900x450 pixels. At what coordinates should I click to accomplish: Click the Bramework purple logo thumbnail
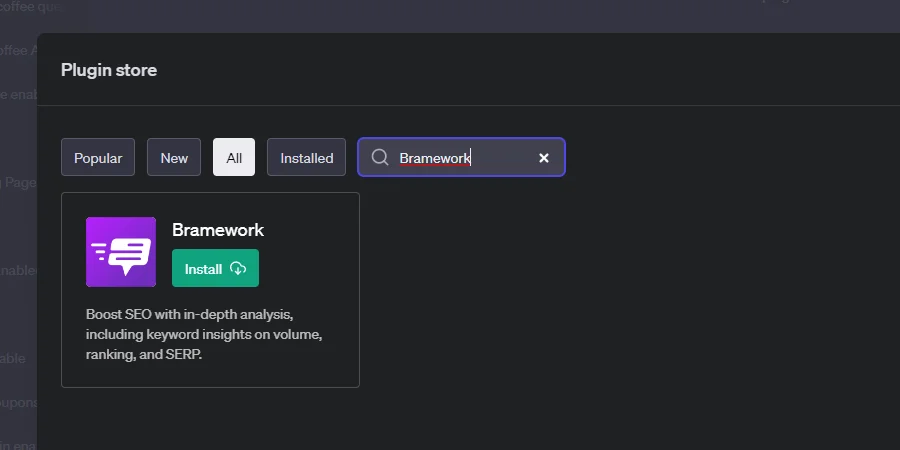click(x=121, y=252)
